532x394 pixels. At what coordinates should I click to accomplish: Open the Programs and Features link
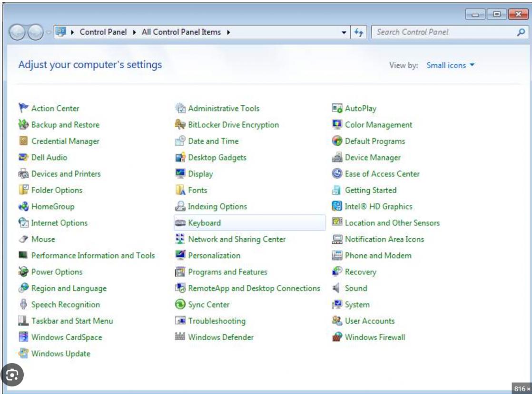coord(227,272)
